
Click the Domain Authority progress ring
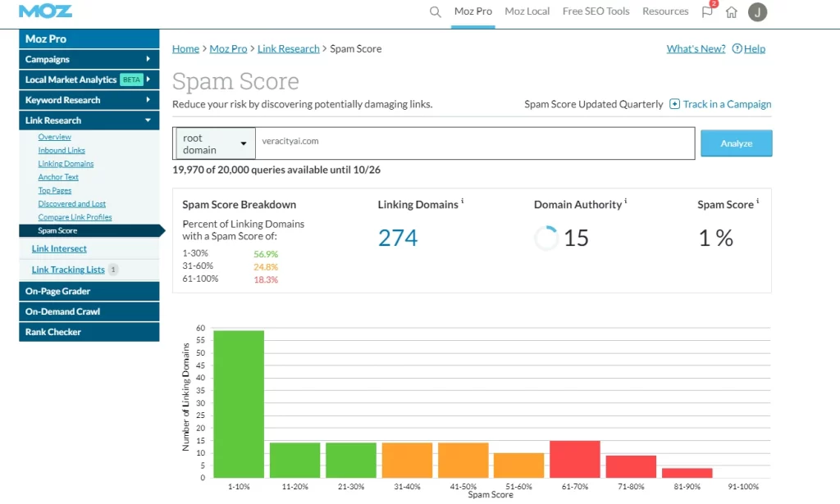point(546,238)
